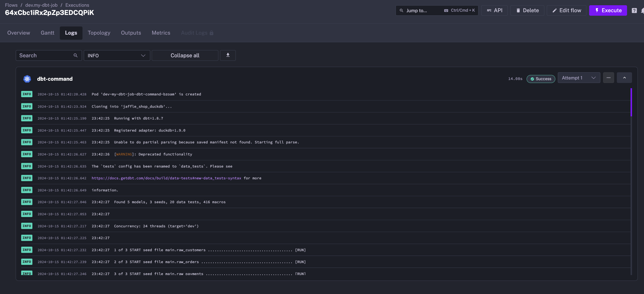Screen dimensions: 644x294
Task: Click the search magnifier icon in Search box
Action: click(76, 56)
